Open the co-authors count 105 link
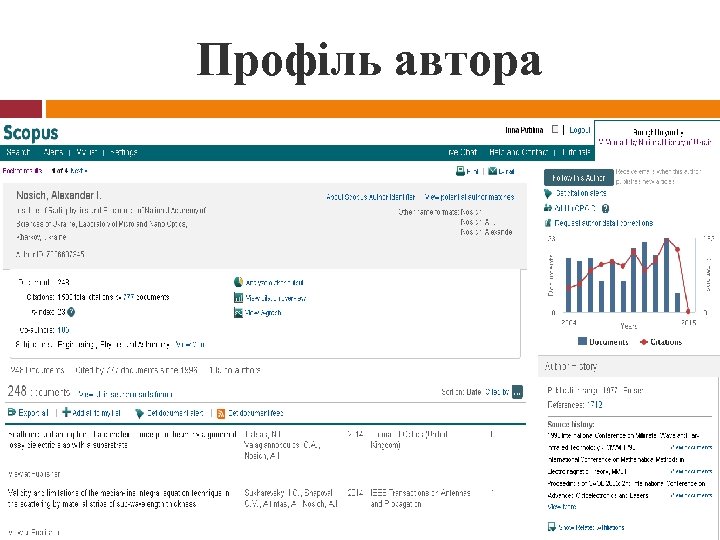Image resolution: width=720 pixels, height=540 pixels. (x=63, y=330)
